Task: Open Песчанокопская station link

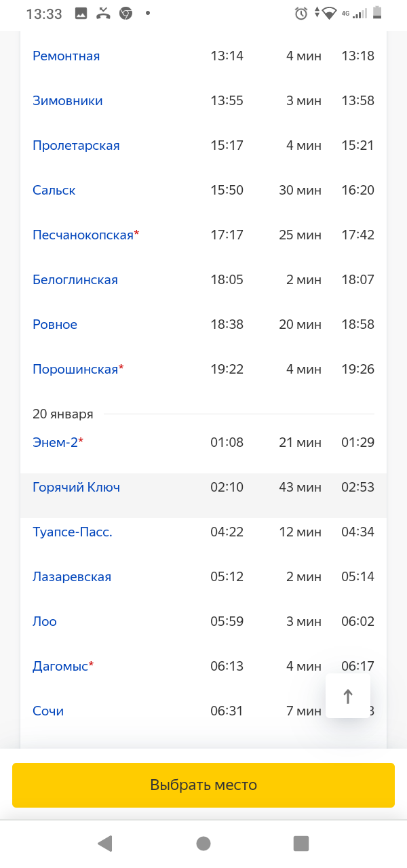Action: coord(83,235)
